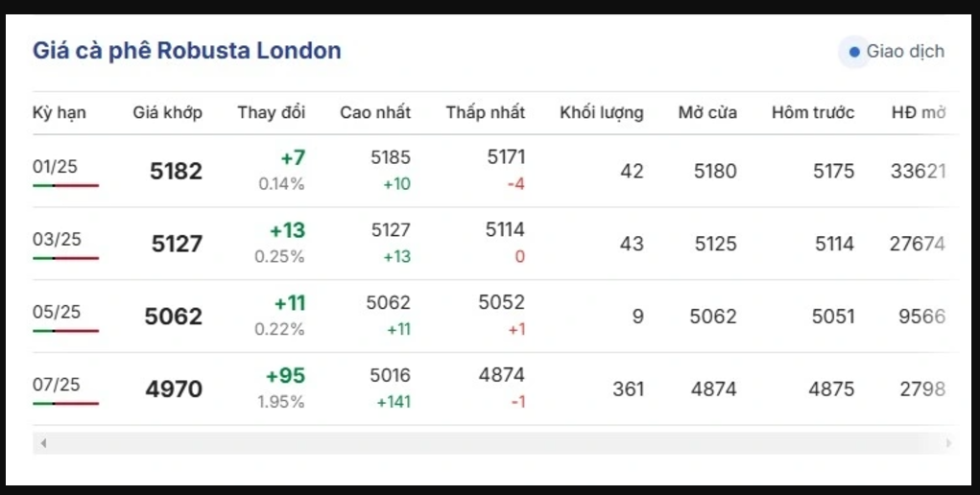Click the blue Giao dịch status dot

853,52
